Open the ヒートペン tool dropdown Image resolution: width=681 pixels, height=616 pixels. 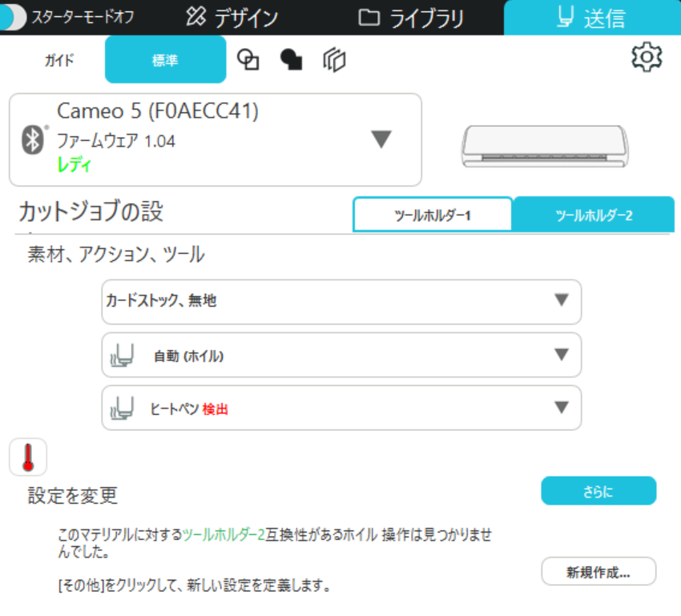click(x=341, y=408)
